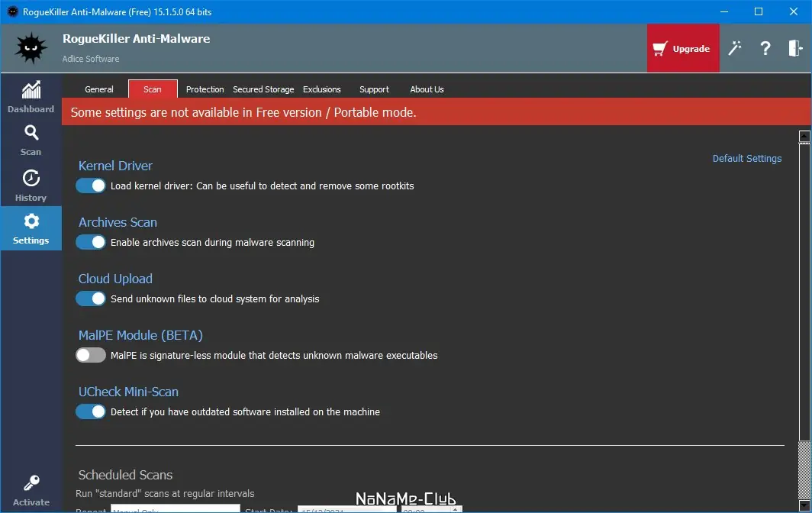
Task: Open the About Us tab
Action: pyautogui.click(x=427, y=89)
